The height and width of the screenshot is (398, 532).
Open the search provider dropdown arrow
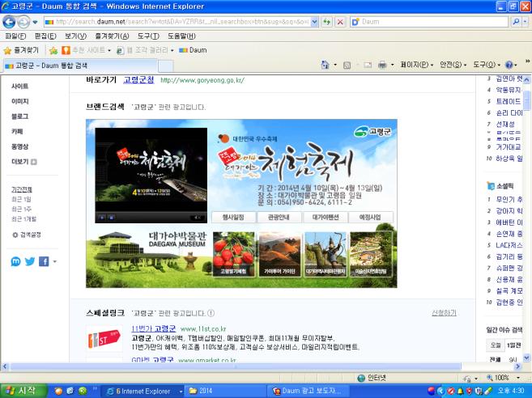[x=525, y=22]
